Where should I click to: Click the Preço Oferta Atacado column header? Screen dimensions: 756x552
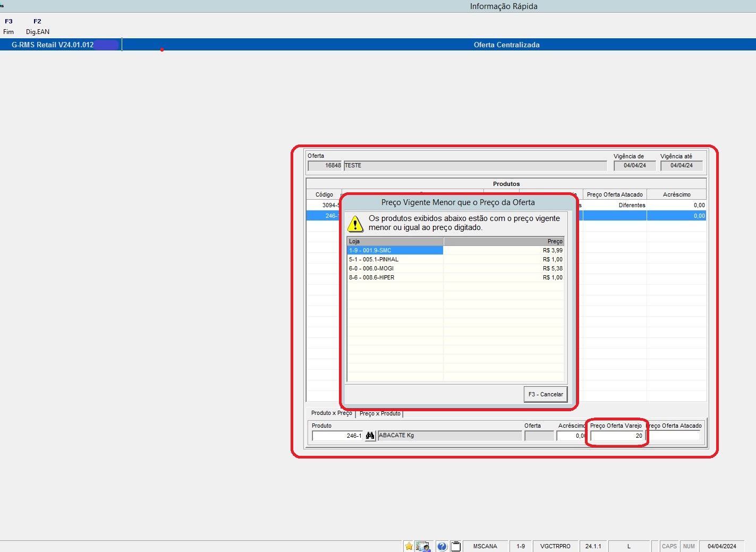(x=615, y=194)
